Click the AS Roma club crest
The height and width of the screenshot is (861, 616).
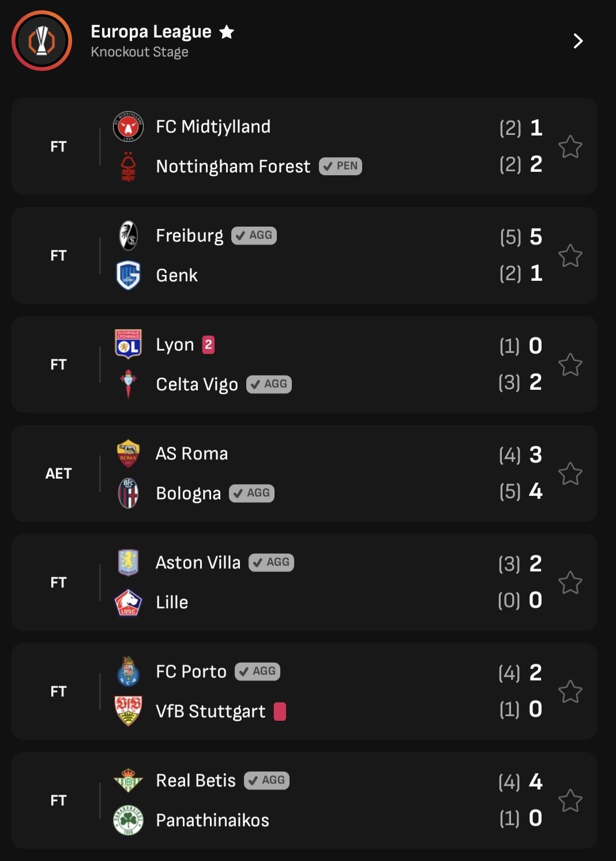[128, 454]
